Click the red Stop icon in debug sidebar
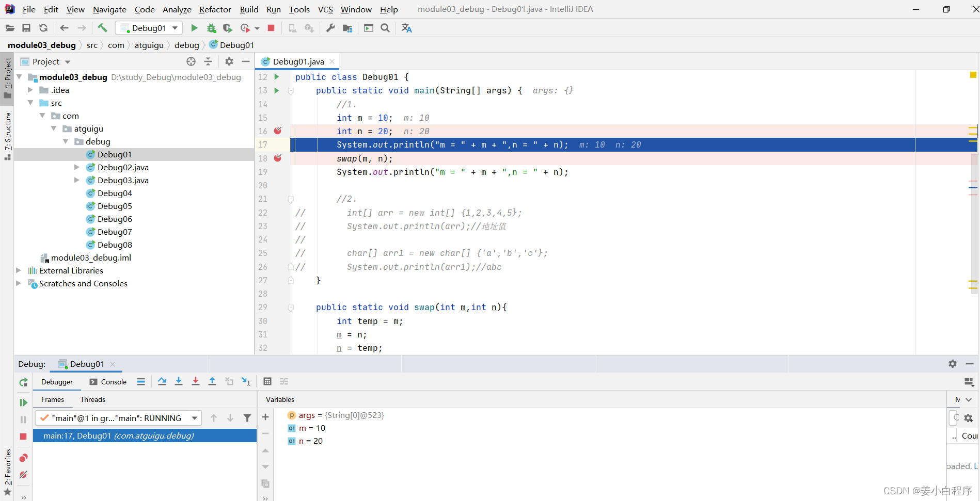Viewport: 980px width, 501px height. 23,437
